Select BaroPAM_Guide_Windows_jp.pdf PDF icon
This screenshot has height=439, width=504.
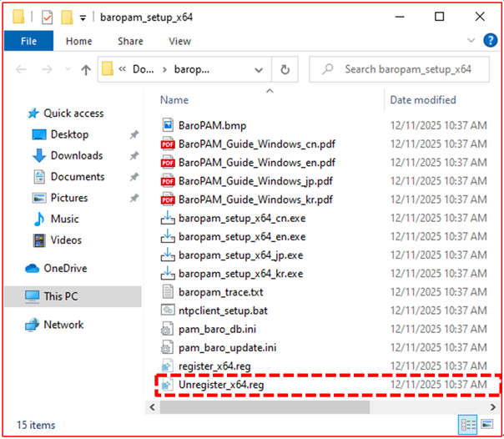(x=168, y=181)
